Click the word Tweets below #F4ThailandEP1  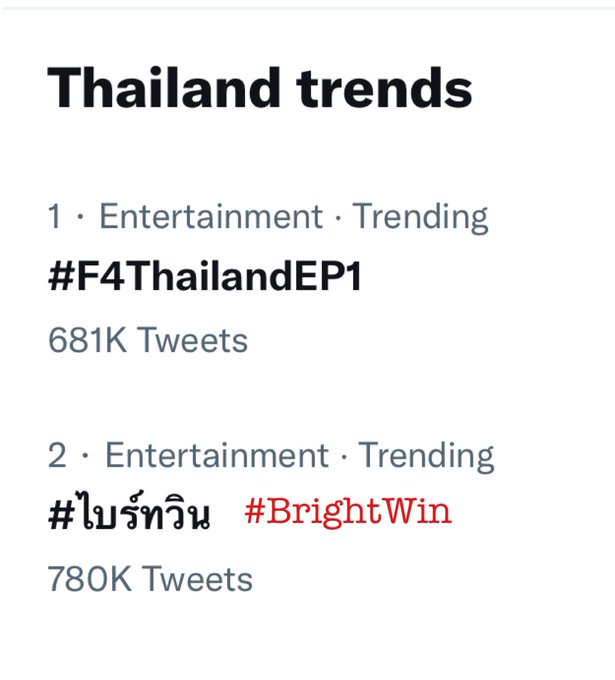click(193, 340)
